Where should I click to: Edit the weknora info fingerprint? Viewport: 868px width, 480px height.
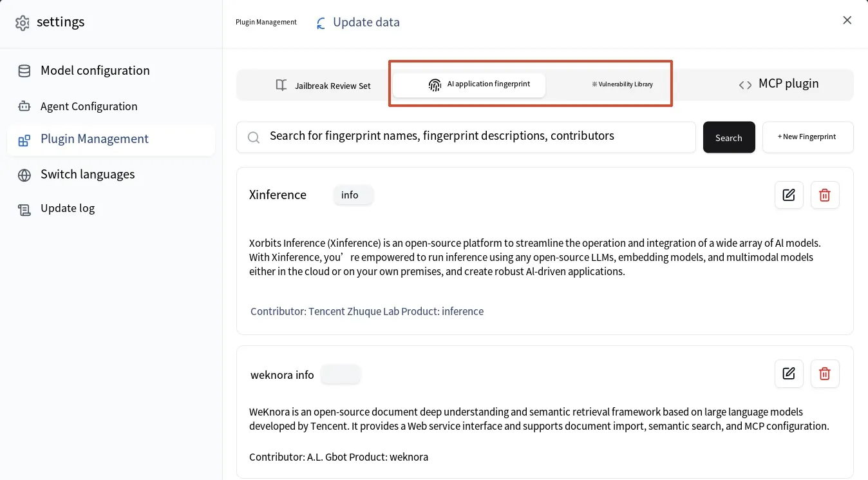[789, 374]
